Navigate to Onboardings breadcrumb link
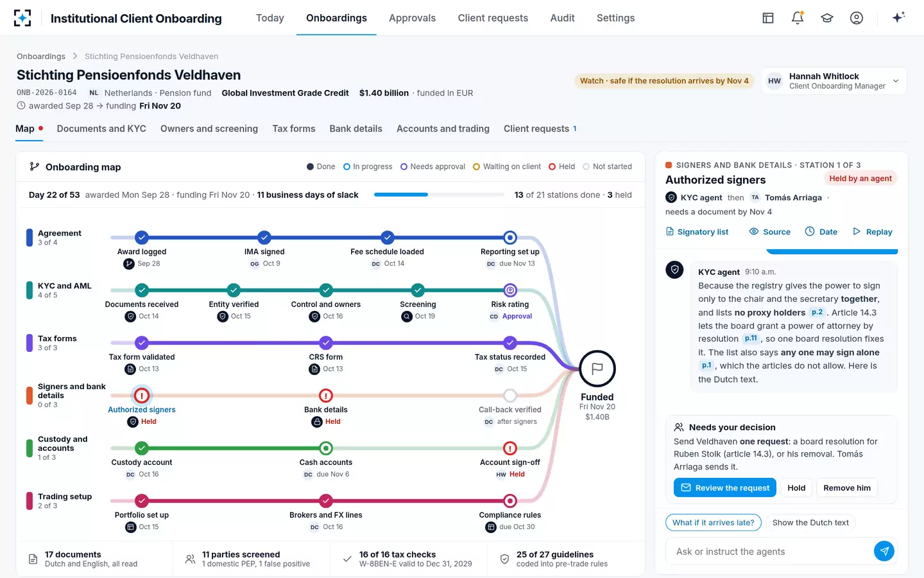Screen dimensions: 924x578 pos(41,57)
